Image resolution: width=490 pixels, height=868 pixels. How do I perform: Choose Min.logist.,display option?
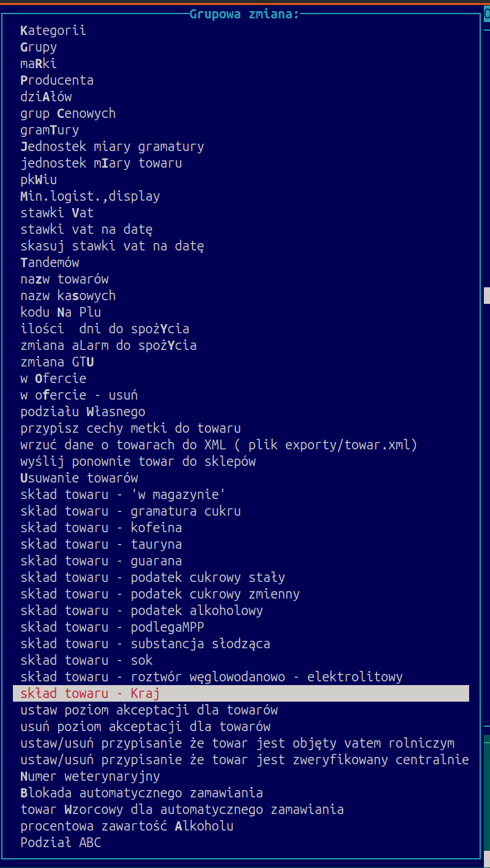[x=90, y=196]
